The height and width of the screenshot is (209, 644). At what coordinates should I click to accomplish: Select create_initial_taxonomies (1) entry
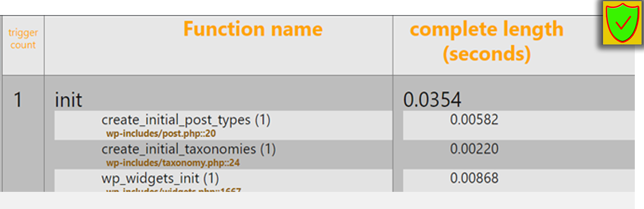coord(189,149)
